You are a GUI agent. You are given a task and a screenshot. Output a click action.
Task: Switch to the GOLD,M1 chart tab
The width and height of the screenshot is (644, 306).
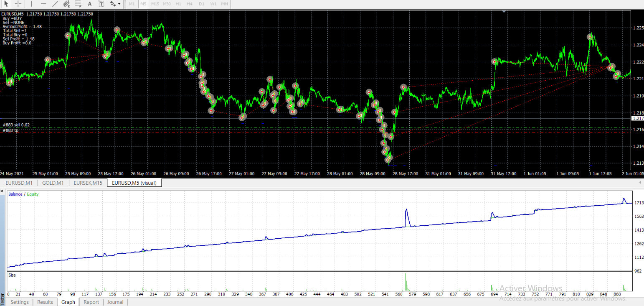52,183
